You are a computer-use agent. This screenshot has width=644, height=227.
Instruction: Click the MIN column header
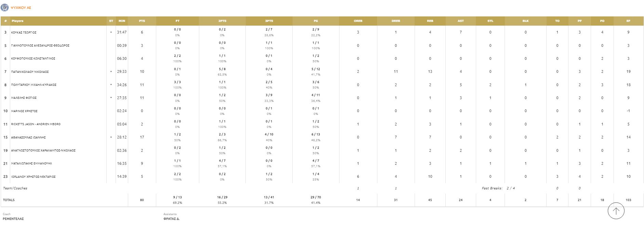122,21
